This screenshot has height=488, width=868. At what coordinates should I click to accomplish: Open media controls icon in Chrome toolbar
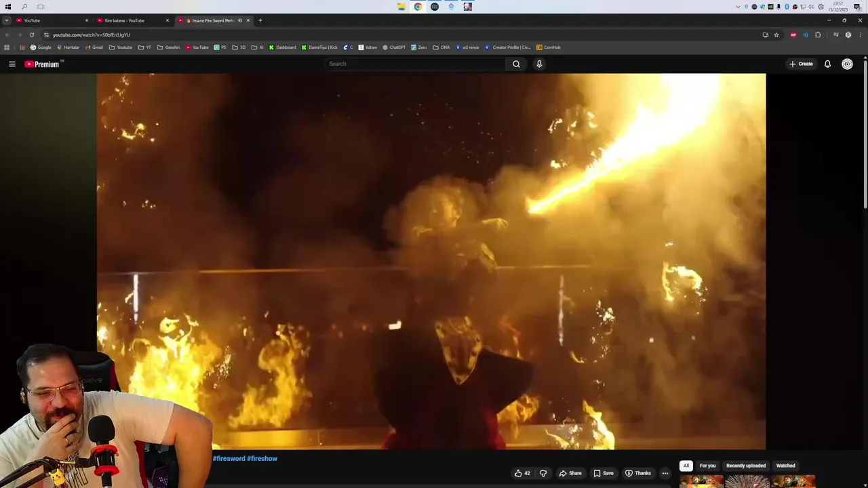[835, 35]
